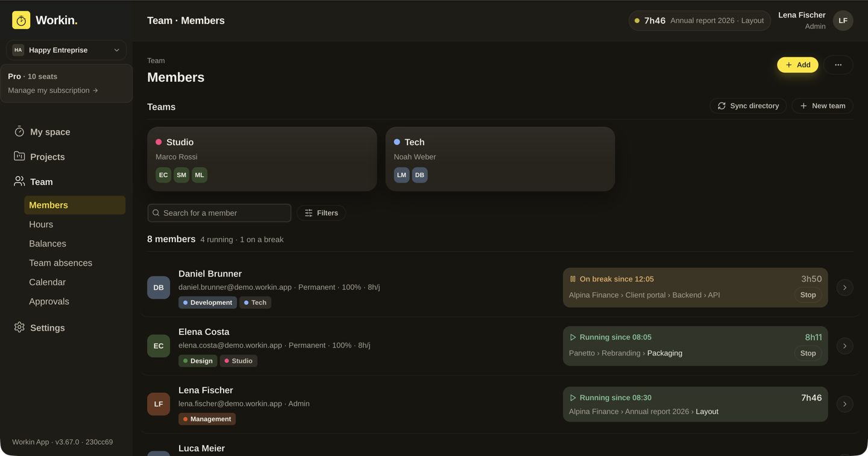
Task: Click the Team people icon
Action: coord(19,181)
